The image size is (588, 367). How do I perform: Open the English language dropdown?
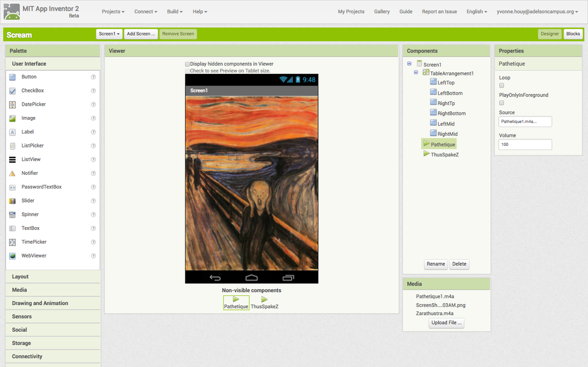pos(477,12)
